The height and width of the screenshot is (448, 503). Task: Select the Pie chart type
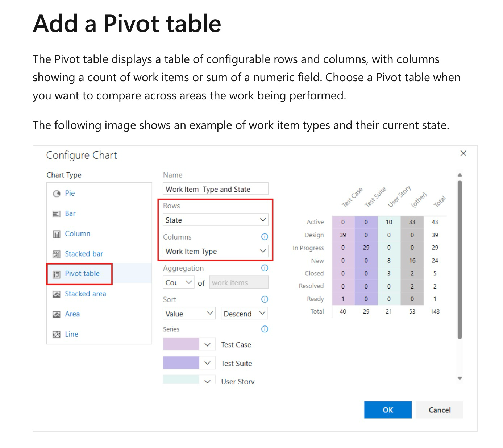click(x=70, y=193)
